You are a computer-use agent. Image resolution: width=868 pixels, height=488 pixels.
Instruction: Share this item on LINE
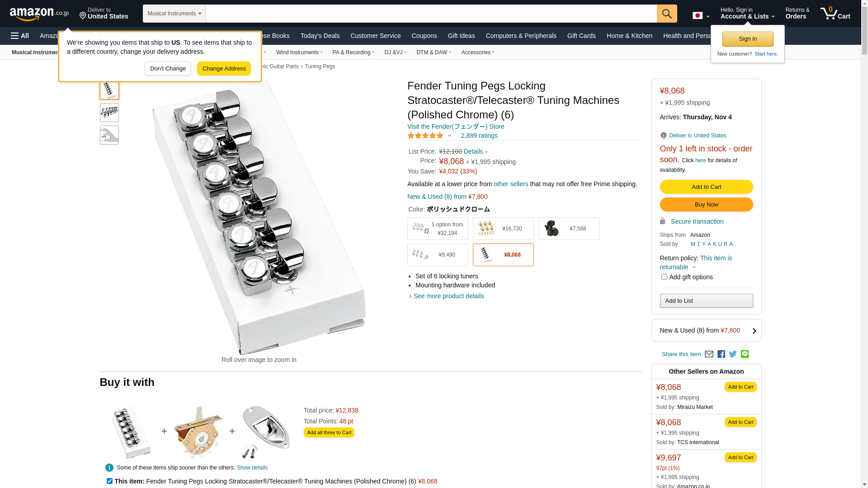pyautogui.click(x=745, y=354)
